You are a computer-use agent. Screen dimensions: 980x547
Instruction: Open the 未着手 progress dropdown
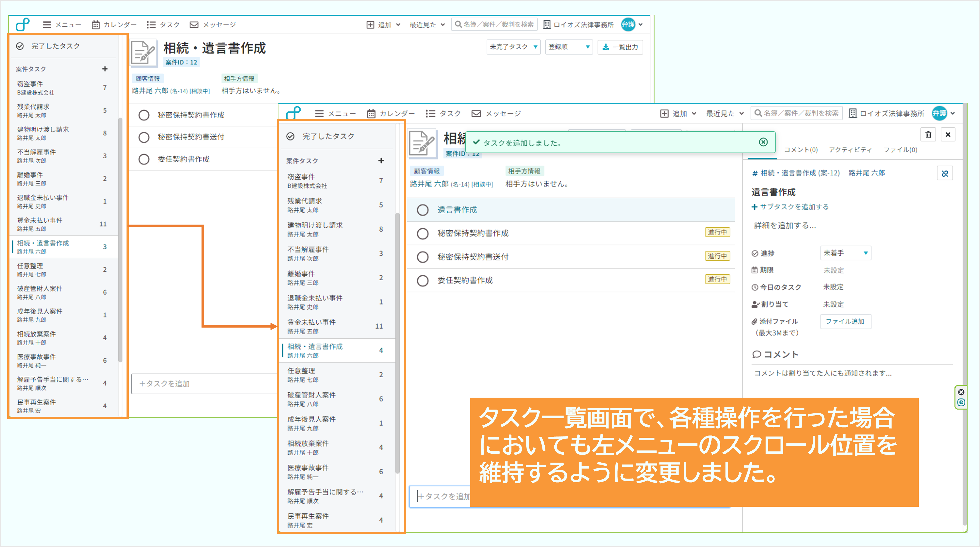[x=845, y=253]
